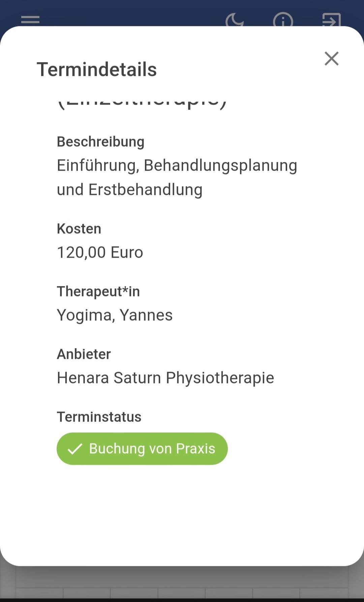
Task: Click 'und Erstbehandlung' description line
Action: pos(129,190)
